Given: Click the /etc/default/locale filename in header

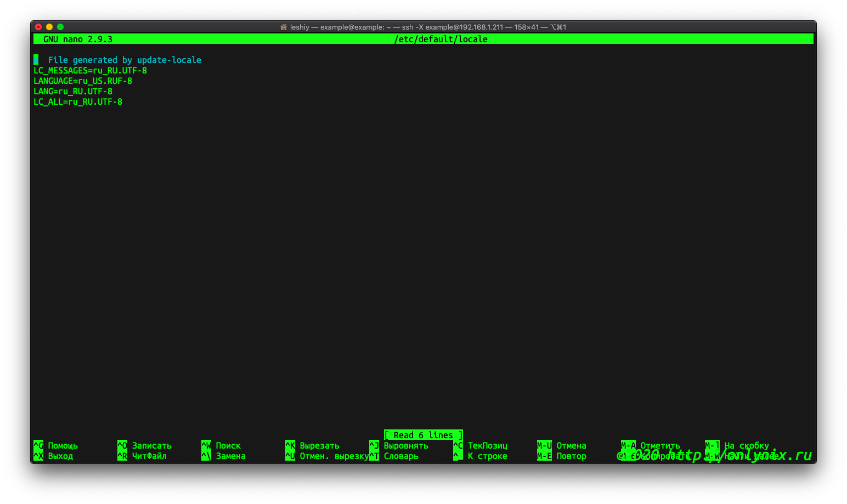Looking at the screenshot, I should pyautogui.click(x=441, y=39).
